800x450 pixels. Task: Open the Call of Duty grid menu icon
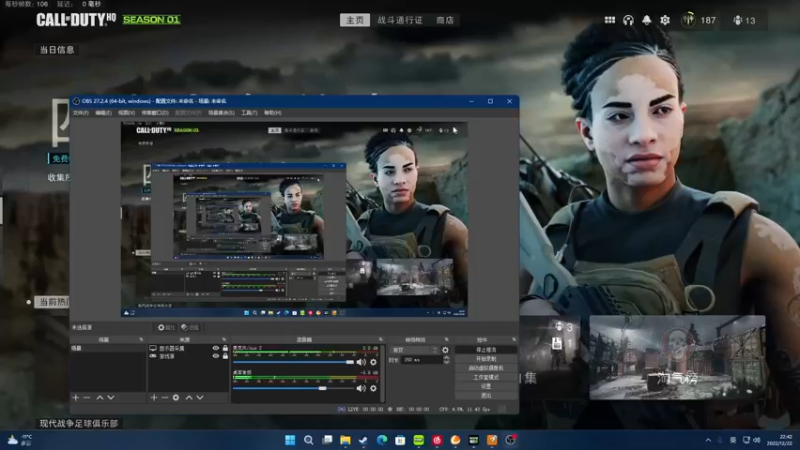[x=610, y=20]
